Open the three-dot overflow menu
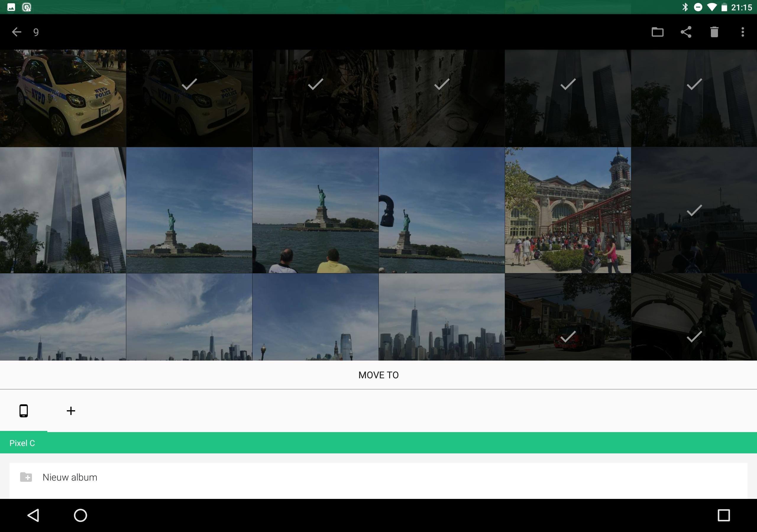The image size is (757, 532). 743,32
